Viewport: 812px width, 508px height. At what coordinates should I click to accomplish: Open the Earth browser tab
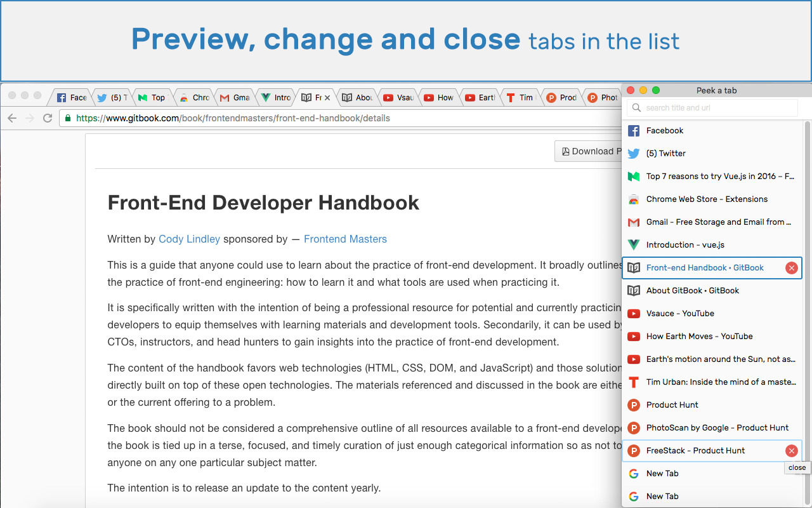[x=480, y=97]
